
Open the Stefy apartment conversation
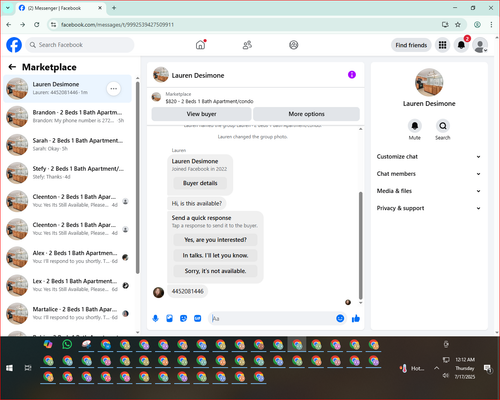pos(68,173)
